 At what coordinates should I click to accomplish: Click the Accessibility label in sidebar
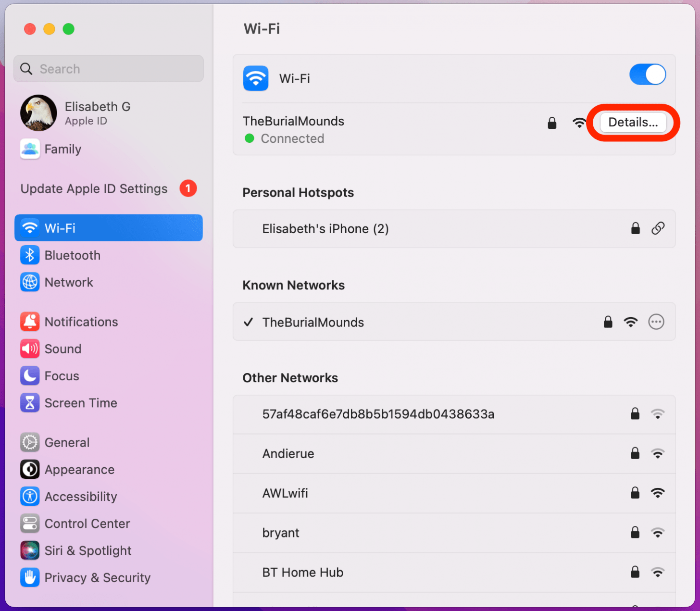click(x=81, y=497)
